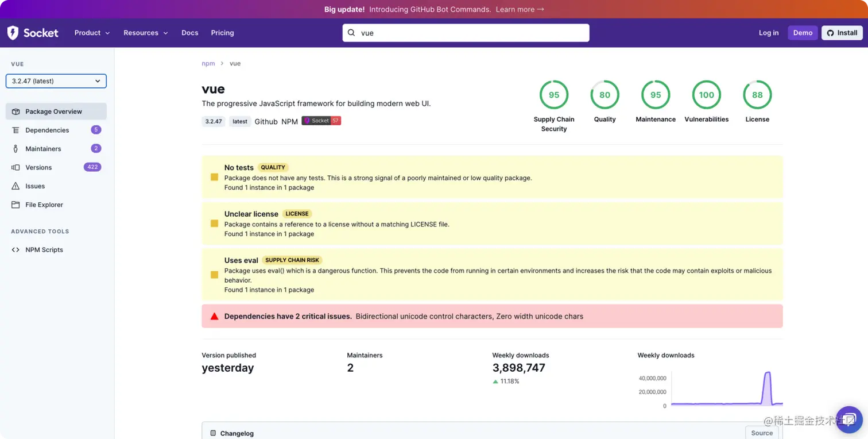Viewport: 868px width, 439px height.
Task: Open the chat widget bubble
Action: click(849, 419)
